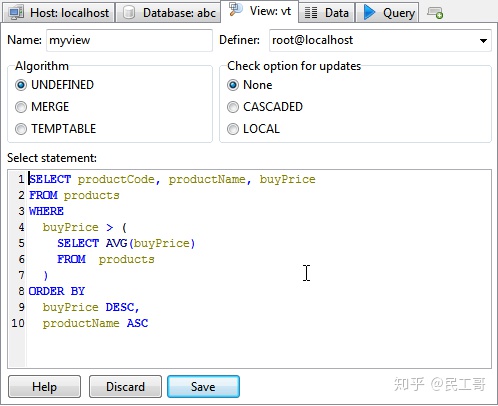Click ASC keyword on line 10
498x406 pixels.
pyautogui.click(x=137, y=323)
